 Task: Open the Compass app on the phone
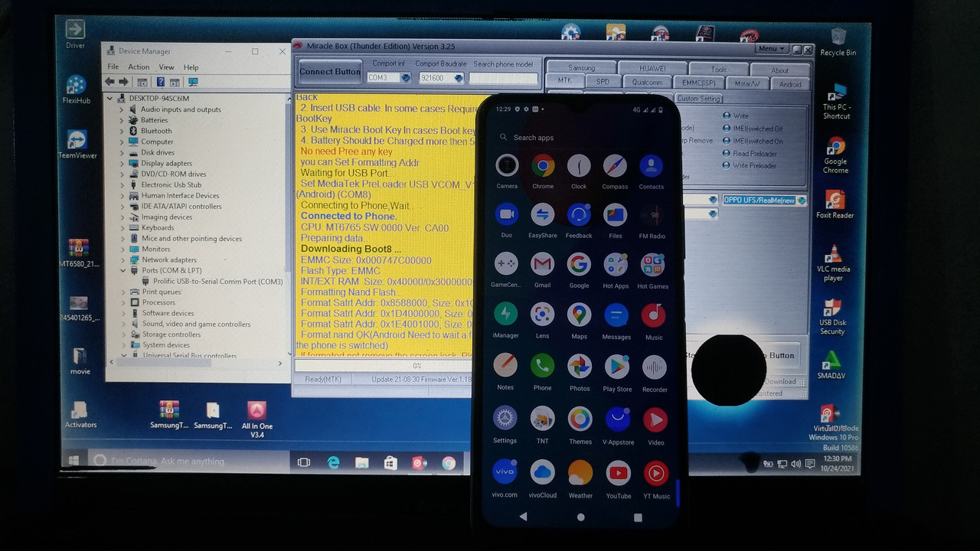click(x=615, y=165)
